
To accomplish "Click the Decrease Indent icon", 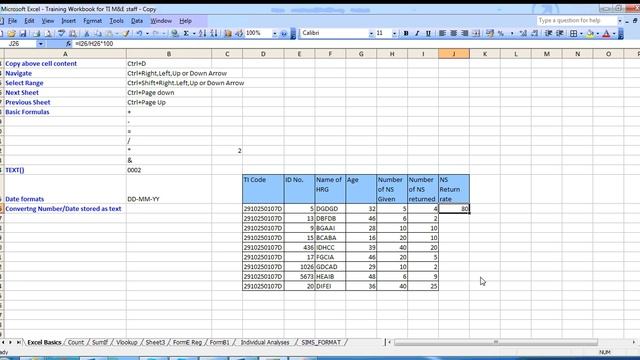I will (x=549, y=33).
